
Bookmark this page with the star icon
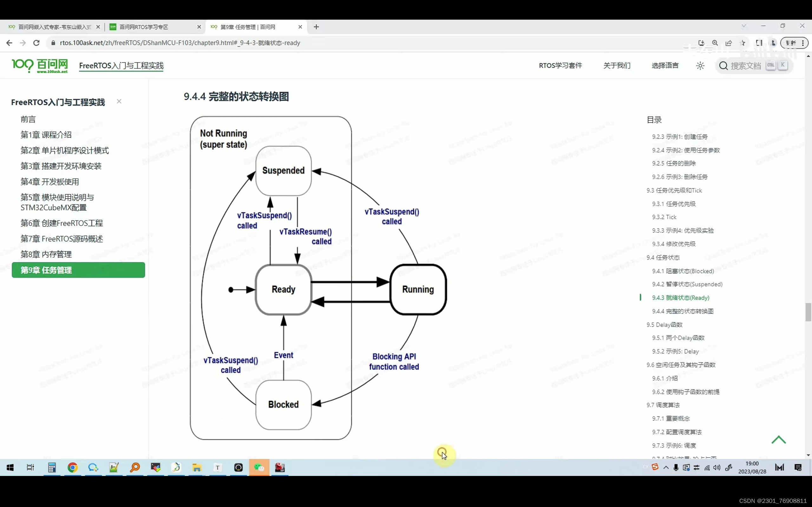click(x=743, y=43)
